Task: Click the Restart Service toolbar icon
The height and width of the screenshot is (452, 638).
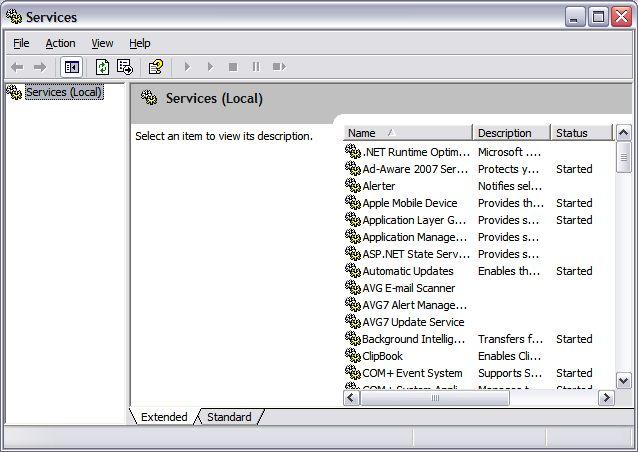Action: coord(279,67)
